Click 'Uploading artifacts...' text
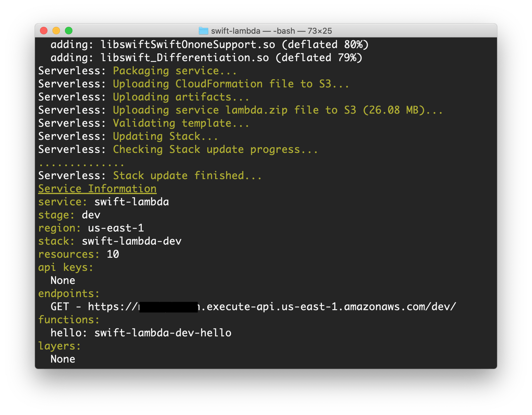This screenshot has height=415, width=532. pyautogui.click(x=181, y=97)
